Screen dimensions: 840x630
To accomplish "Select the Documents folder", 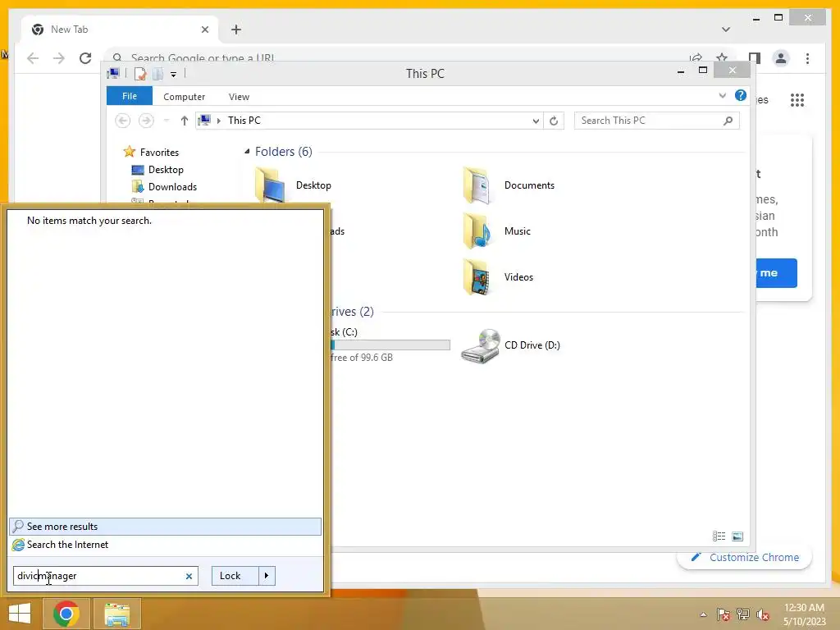I will pyautogui.click(x=509, y=185).
